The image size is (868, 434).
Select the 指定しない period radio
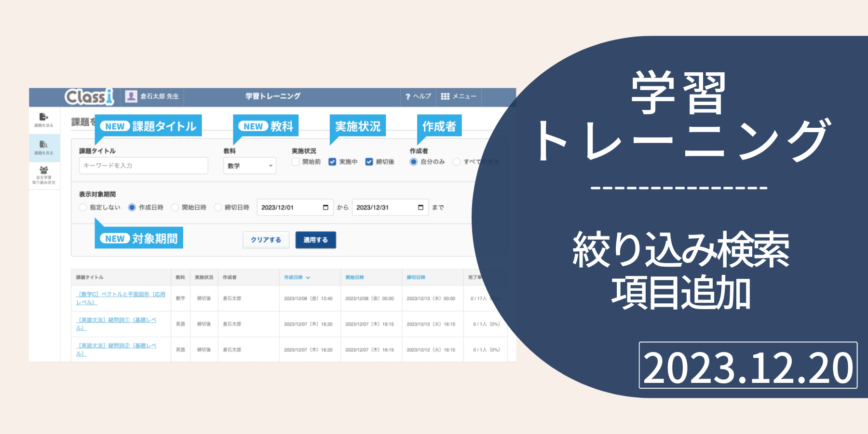(83, 207)
